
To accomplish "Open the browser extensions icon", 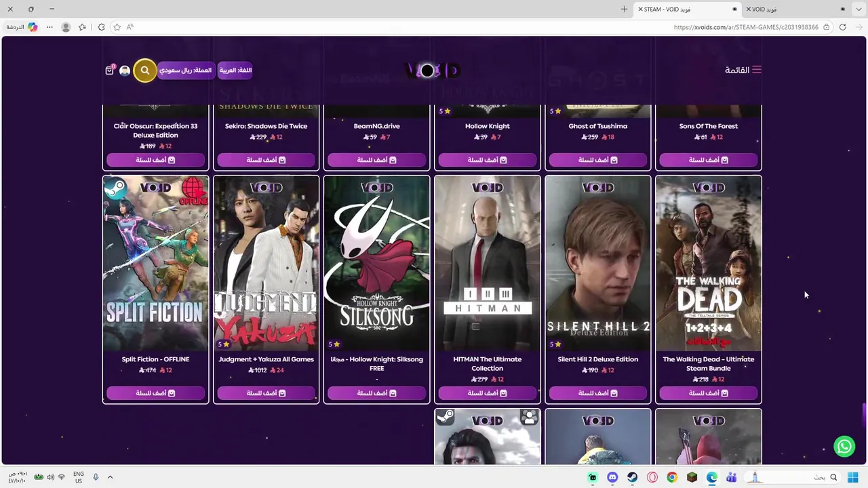I will pyautogui.click(x=101, y=27).
